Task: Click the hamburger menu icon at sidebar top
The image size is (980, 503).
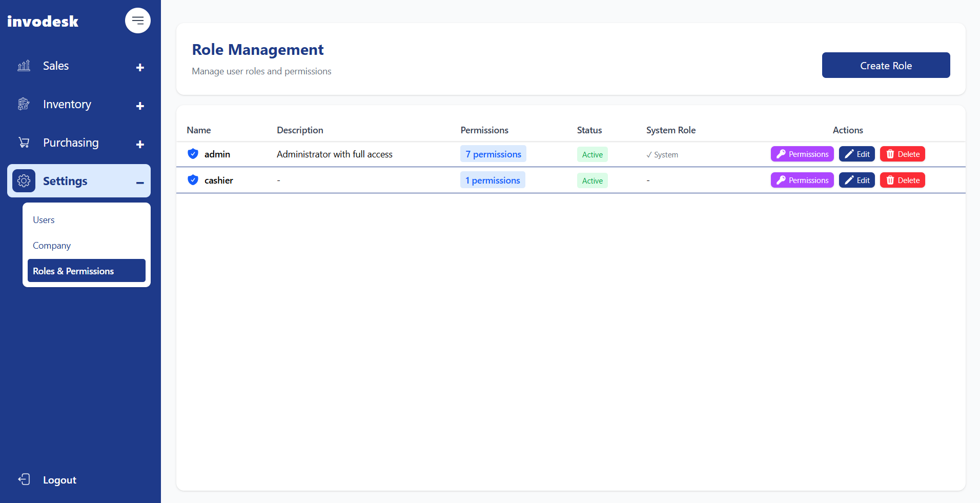Action: (137, 20)
